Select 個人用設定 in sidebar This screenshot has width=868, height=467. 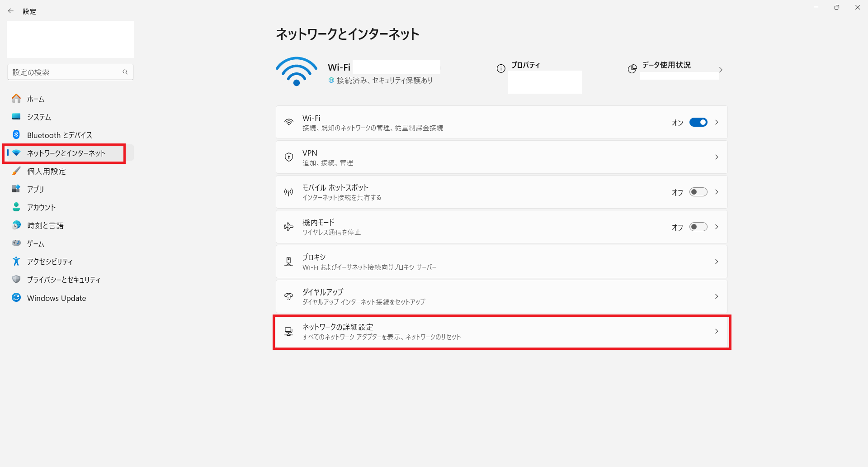coord(70,171)
